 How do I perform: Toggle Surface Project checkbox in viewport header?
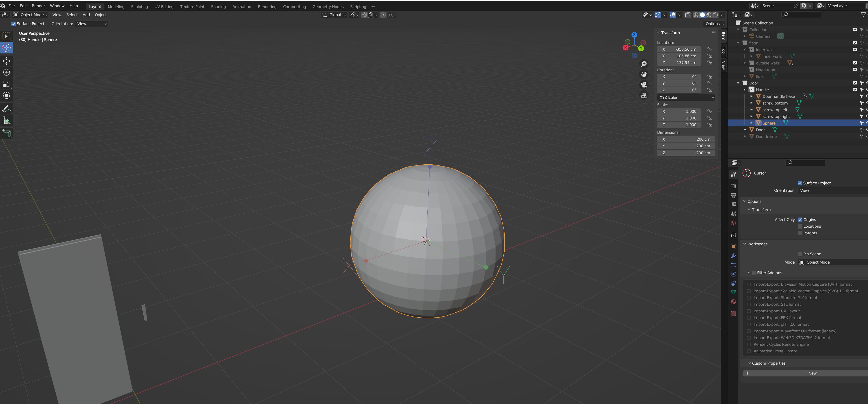point(13,24)
